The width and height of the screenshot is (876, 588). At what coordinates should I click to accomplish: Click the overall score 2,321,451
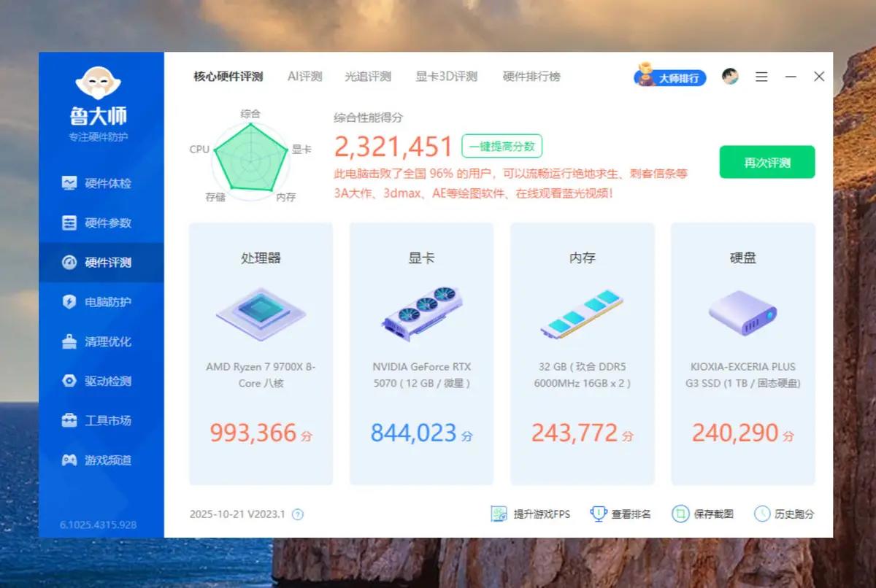(394, 147)
